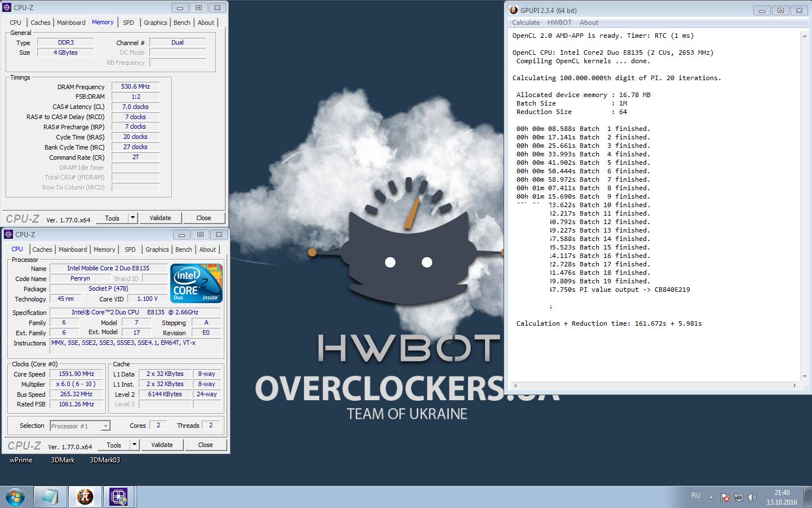
Task: Switch to Caches tab in upper CPU-Z
Action: pos(41,23)
